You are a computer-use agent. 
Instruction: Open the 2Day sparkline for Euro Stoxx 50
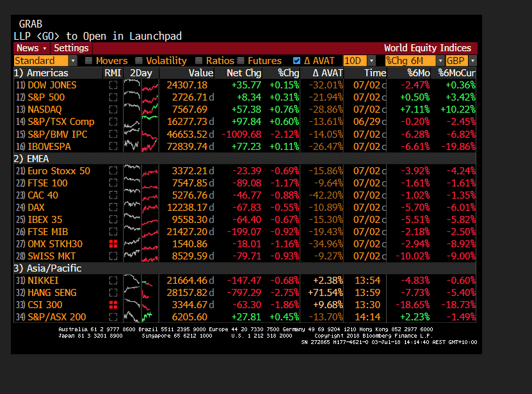(140, 171)
